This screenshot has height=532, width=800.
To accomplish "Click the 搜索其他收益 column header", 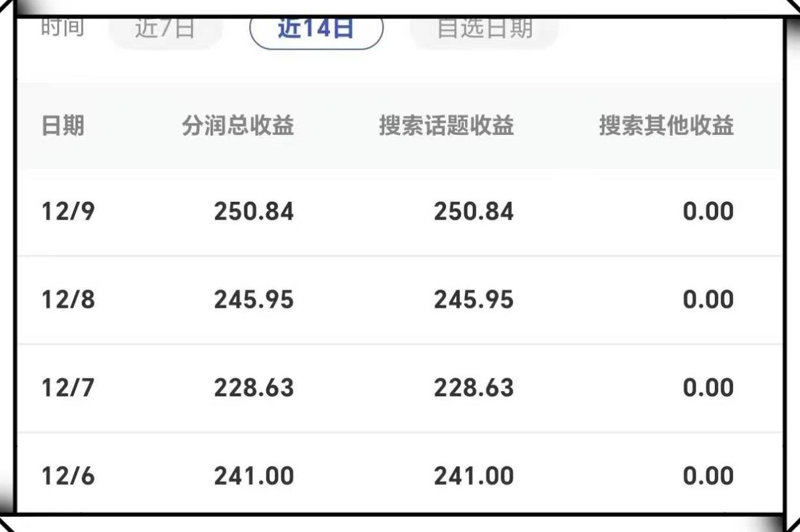I will pos(666,126).
